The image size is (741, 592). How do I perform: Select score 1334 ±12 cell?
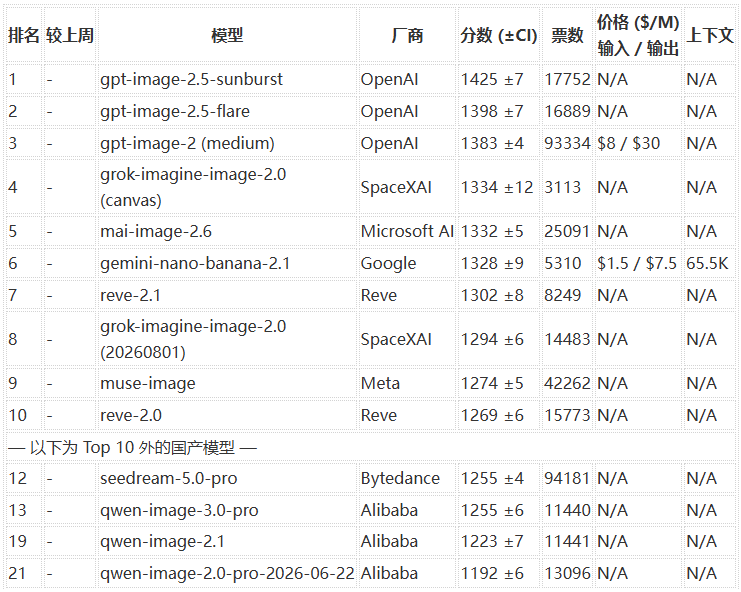497,187
